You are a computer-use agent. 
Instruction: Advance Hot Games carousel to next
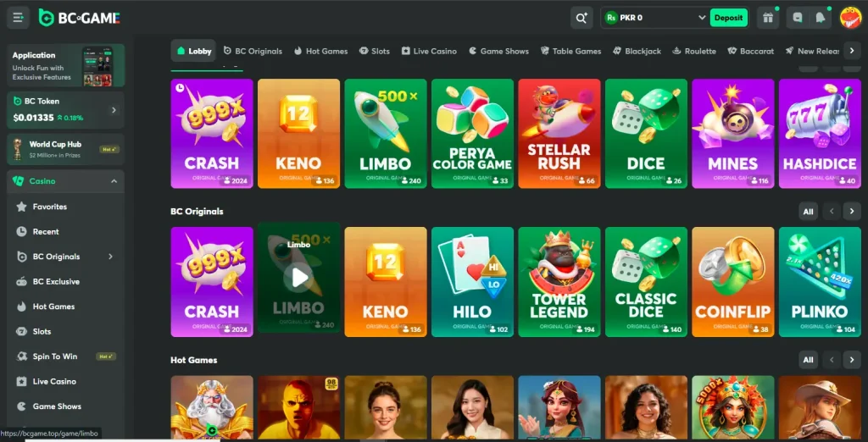(852, 360)
